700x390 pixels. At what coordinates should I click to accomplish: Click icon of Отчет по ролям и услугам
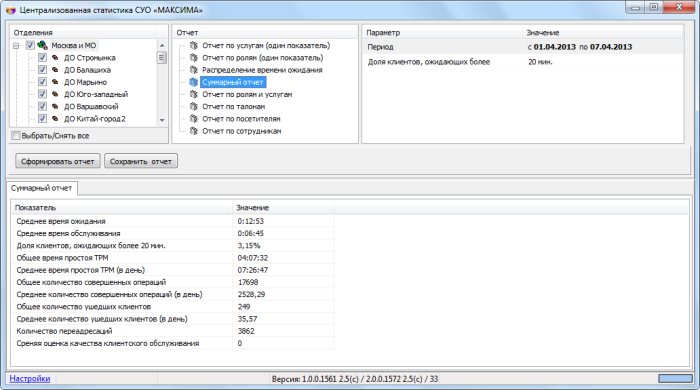pos(193,94)
